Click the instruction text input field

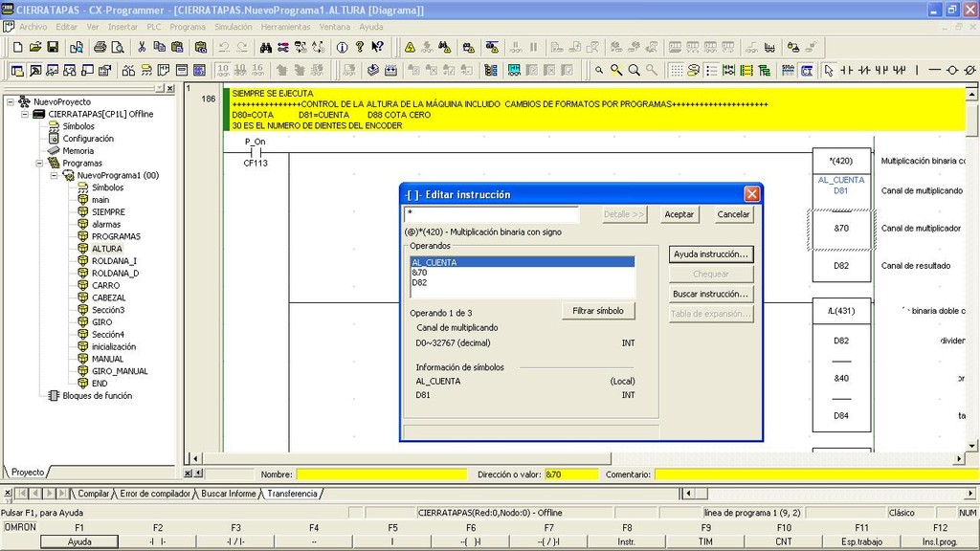pyautogui.click(x=491, y=214)
